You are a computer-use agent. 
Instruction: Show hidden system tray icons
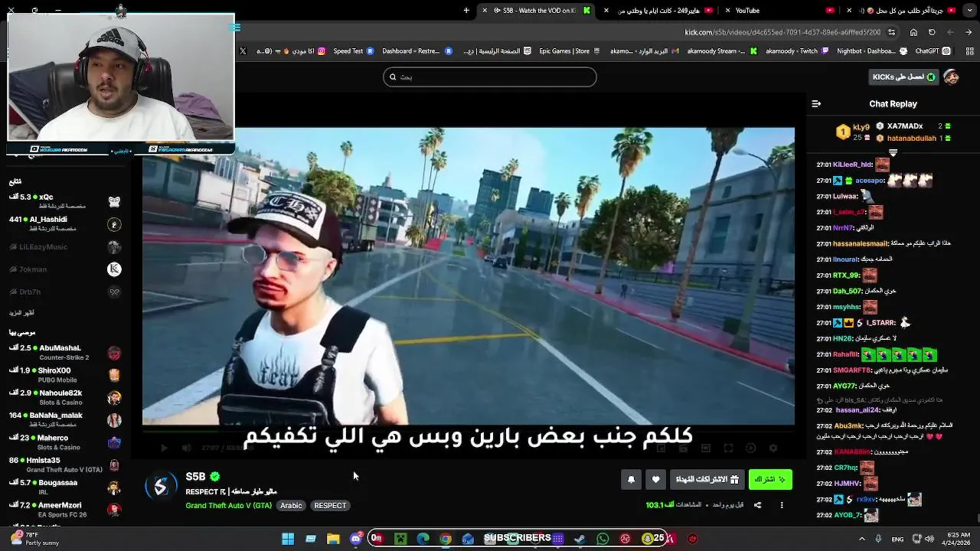click(x=861, y=539)
